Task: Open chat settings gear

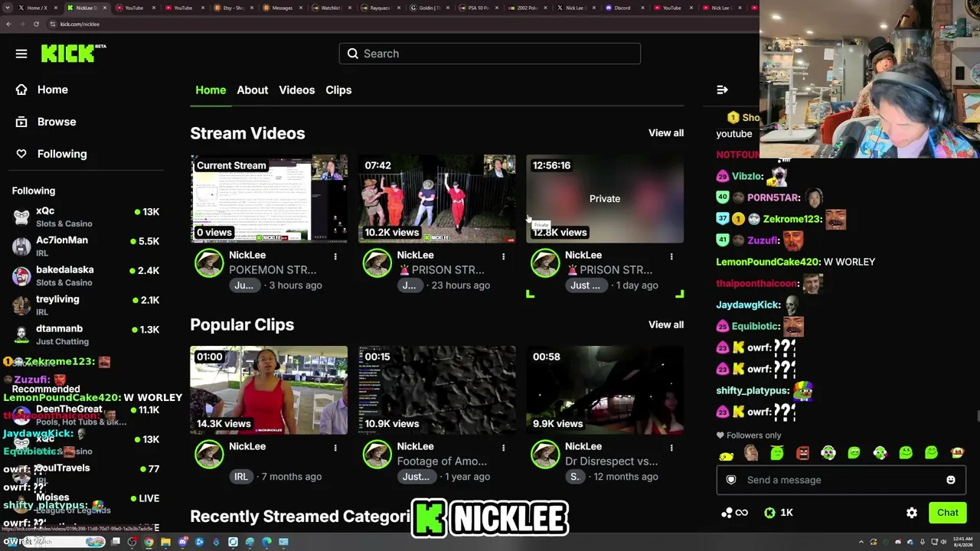Action: [x=912, y=513]
